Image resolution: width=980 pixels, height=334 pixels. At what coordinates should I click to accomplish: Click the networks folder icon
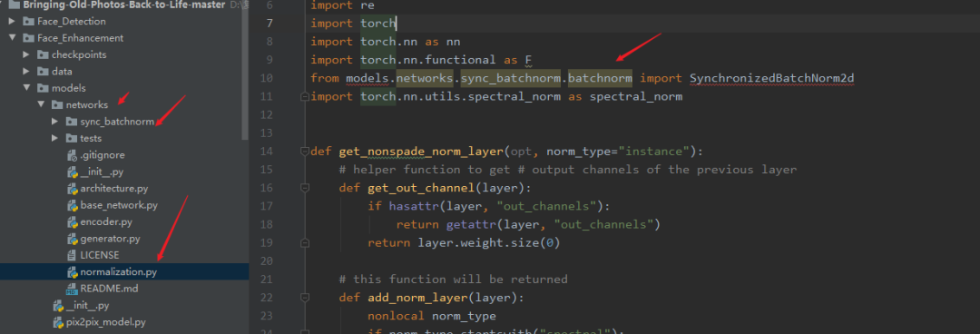point(57,105)
